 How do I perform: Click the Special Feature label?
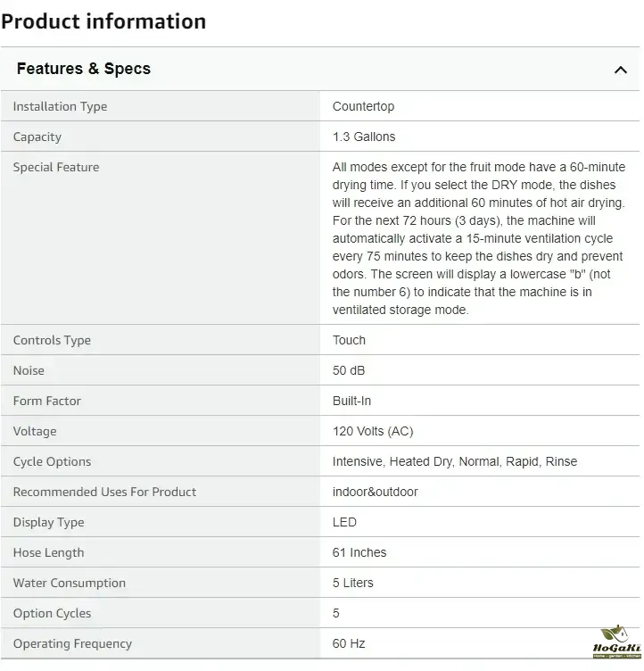pyautogui.click(x=56, y=167)
